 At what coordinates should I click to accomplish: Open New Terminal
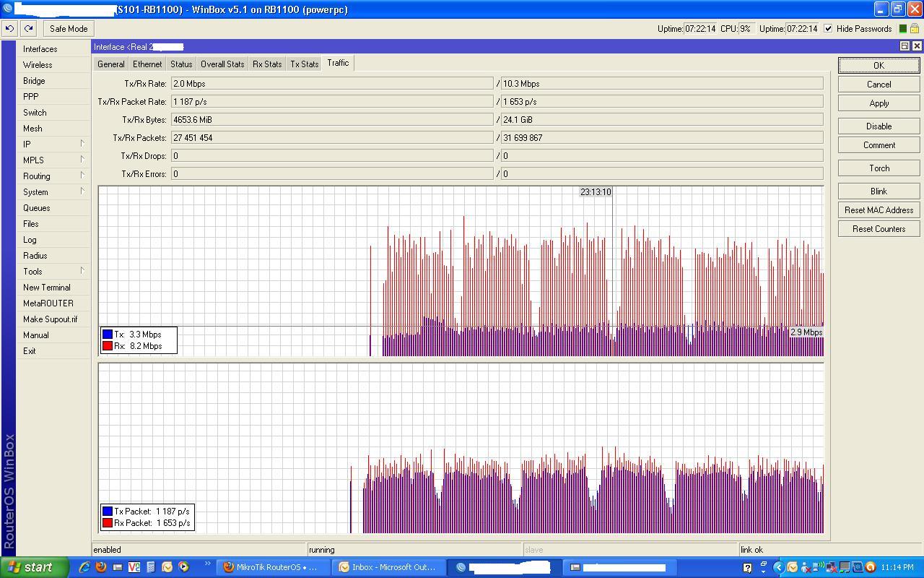53,288
